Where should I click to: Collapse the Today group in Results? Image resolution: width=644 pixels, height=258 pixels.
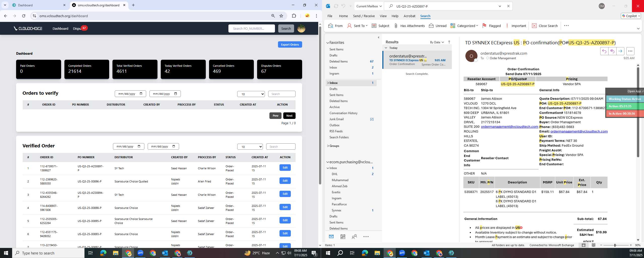(x=386, y=48)
